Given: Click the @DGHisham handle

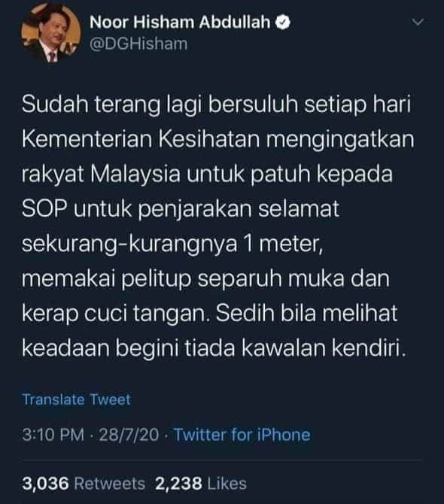Looking at the screenshot, I should click(x=138, y=44).
